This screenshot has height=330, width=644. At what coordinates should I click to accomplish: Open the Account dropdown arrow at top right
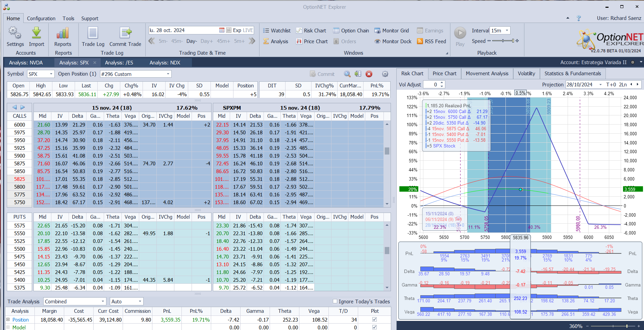coord(641,62)
